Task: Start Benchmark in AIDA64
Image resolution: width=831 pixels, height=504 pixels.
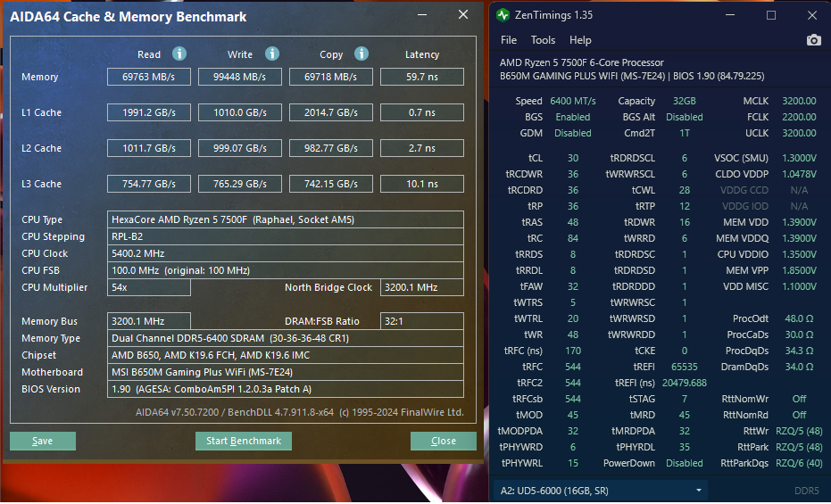Action: click(x=244, y=441)
